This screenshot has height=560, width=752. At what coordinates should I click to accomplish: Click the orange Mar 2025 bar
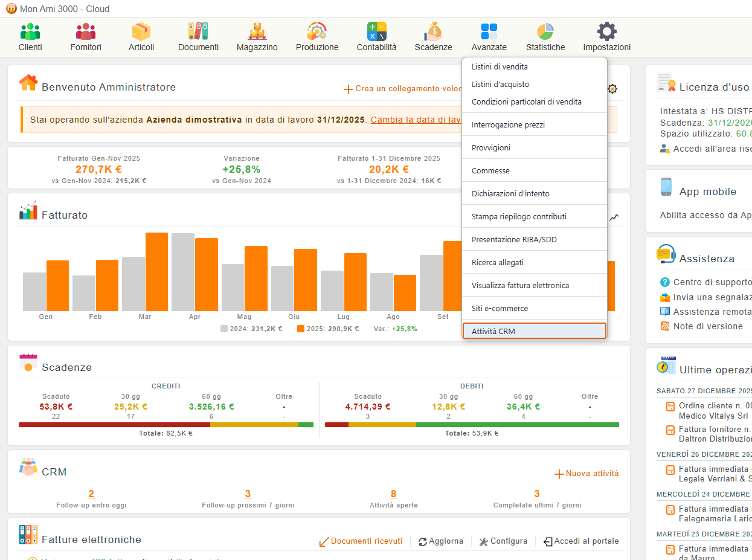pos(156,272)
